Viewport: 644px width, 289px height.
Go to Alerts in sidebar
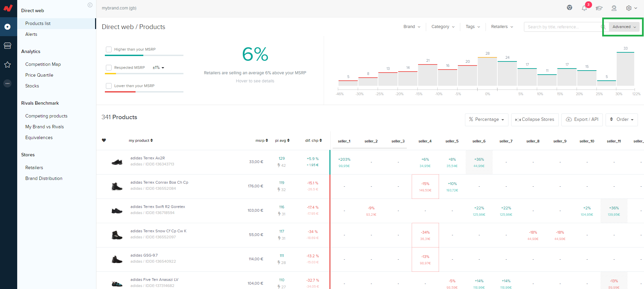pyautogui.click(x=31, y=34)
